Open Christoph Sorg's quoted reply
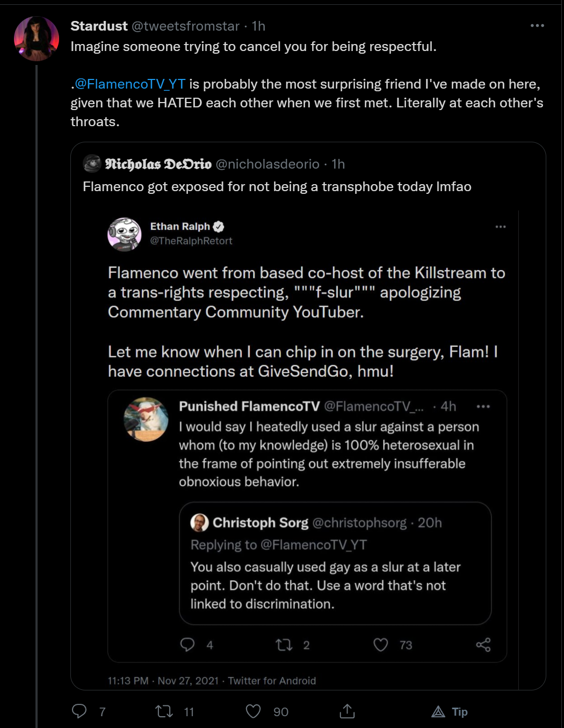 (335, 563)
